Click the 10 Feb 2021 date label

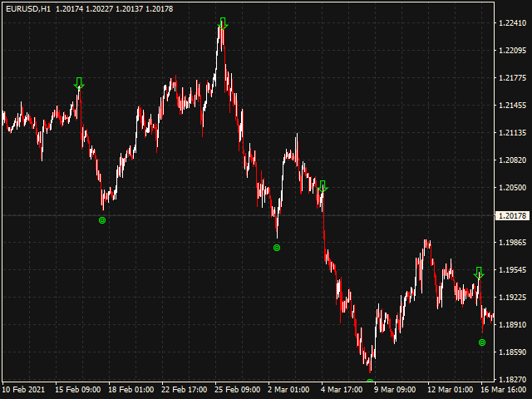pyautogui.click(x=23, y=390)
